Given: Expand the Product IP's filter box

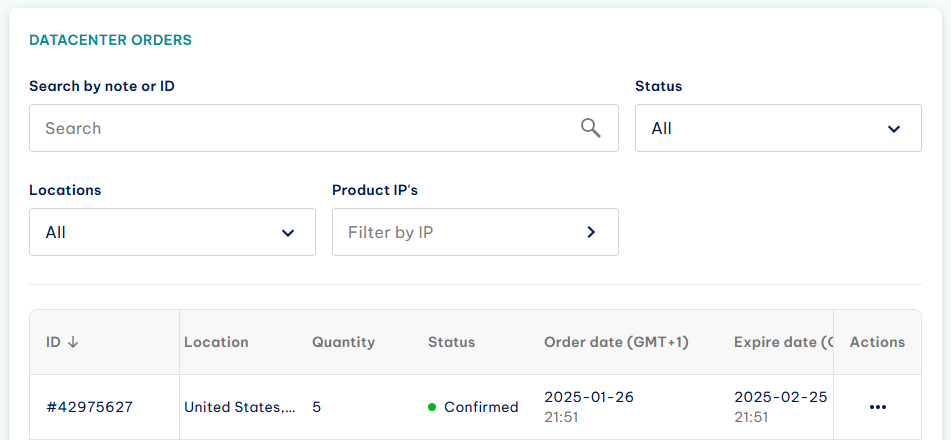Looking at the screenshot, I should point(476,232).
